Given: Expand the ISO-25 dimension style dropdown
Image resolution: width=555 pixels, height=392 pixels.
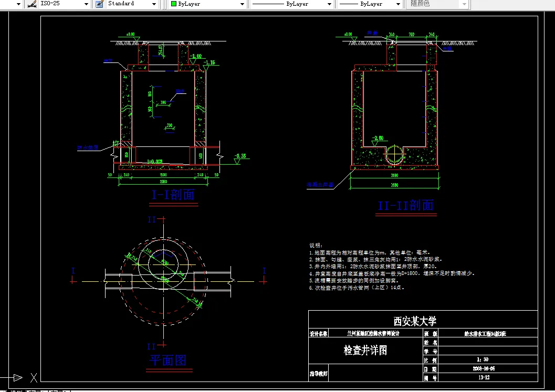Looking at the screenshot, I should 86,4.
